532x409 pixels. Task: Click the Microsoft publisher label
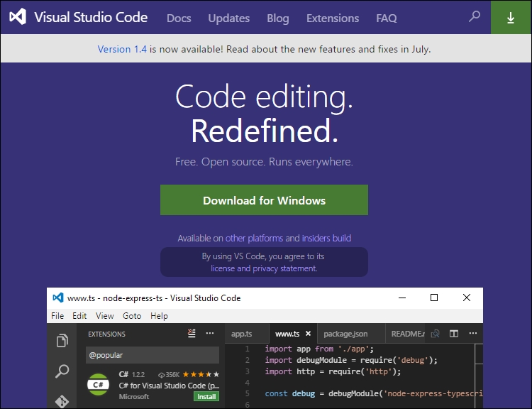pos(133,396)
